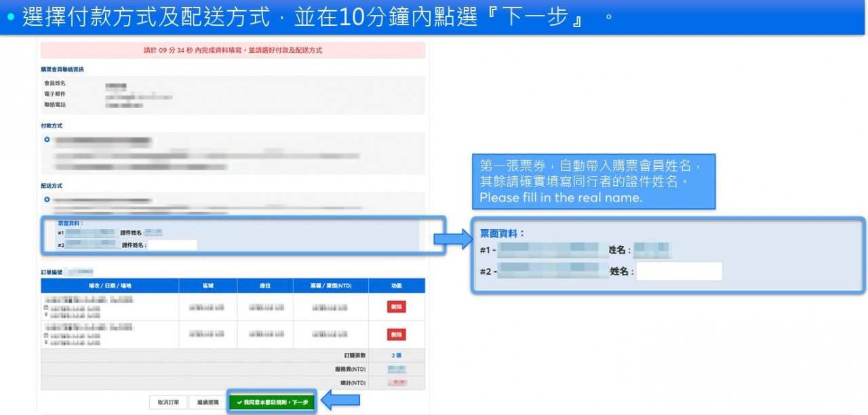Image resolution: width=868 pixels, height=415 pixels.
Task: Click the location pin icon in second ticket row
Action: click(46, 342)
